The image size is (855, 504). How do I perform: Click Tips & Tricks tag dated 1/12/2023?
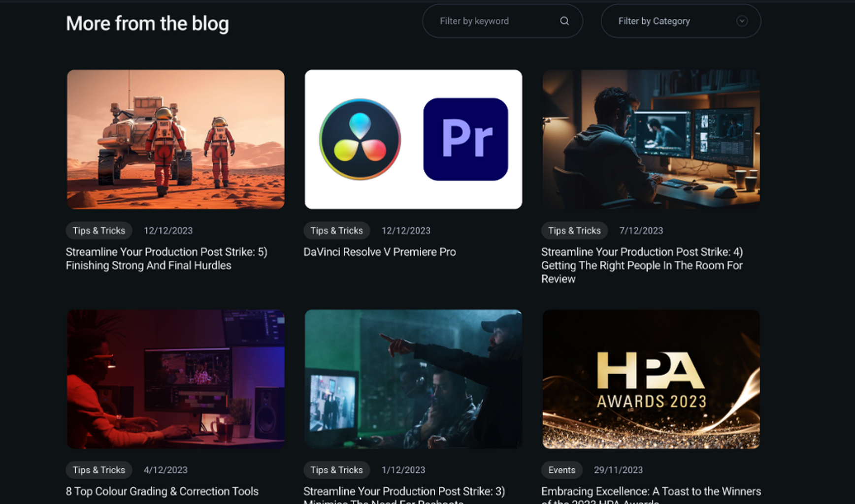[336, 470]
